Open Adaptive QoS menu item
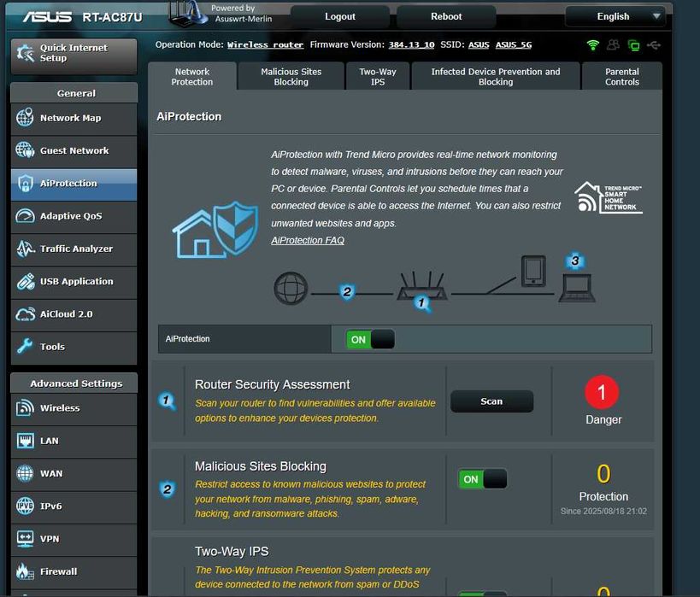700x597 pixels. click(74, 216)
